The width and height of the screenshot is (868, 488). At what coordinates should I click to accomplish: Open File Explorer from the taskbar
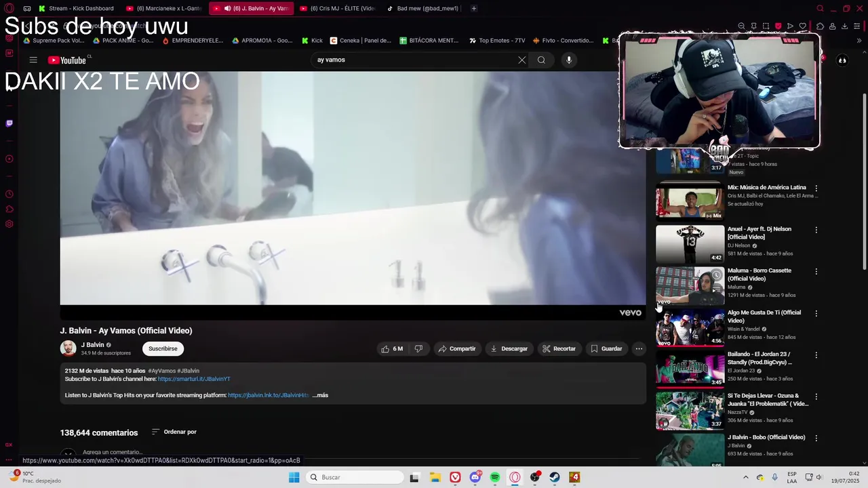[x=435, y=477]
